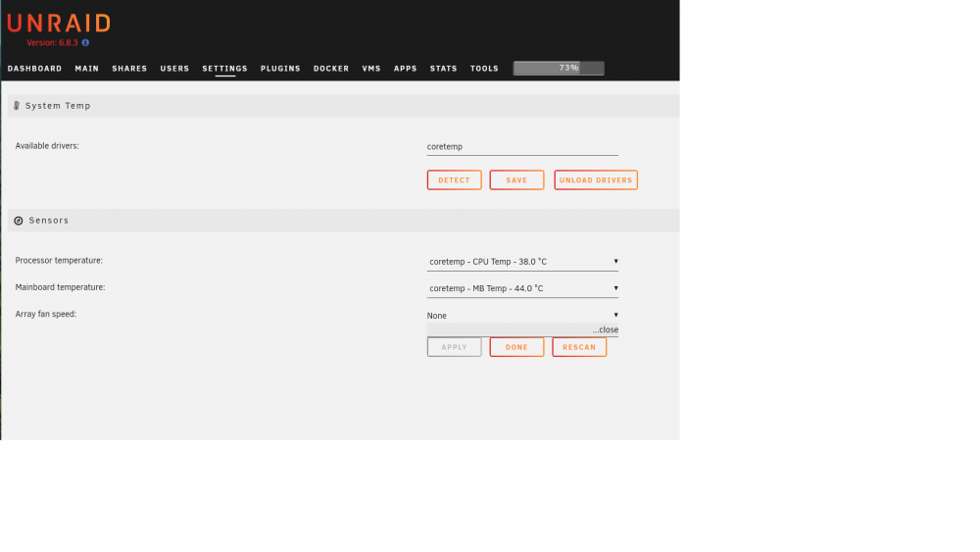
Task: Click the Sensors heading text
Action: click(49, 221)
